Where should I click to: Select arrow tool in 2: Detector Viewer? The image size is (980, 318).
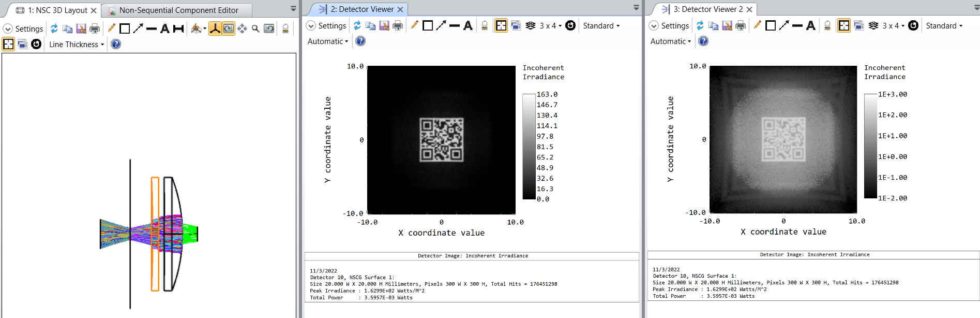click(x=441, y=25)
